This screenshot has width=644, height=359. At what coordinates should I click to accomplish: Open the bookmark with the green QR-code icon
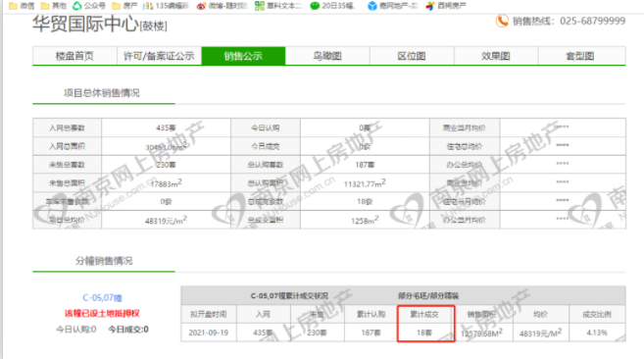[278, 6]
